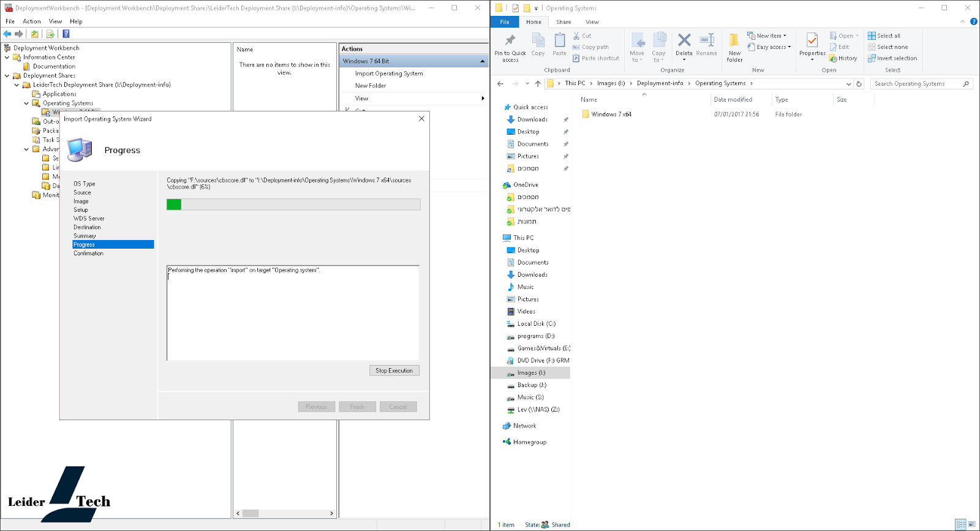This screenshot has height=531, width=980.
Task: Close the Import Operating System Wizard
Action: (x=421, y=119)
